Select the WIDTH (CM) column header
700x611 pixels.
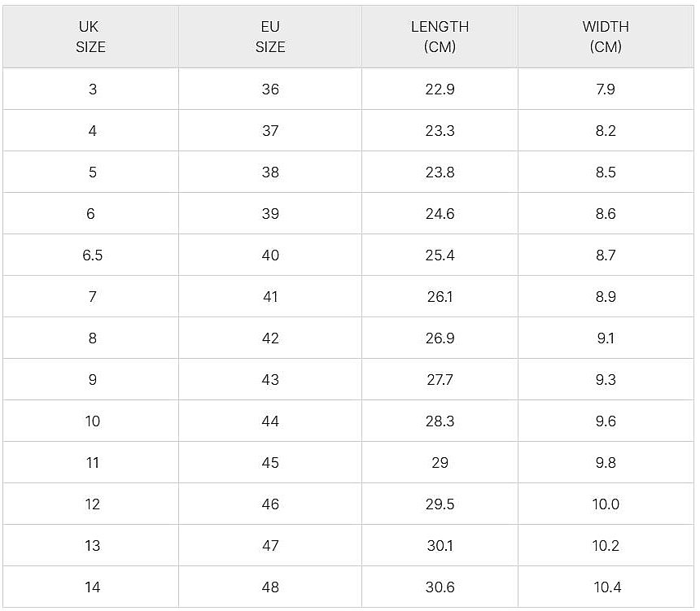click(606, 37)
